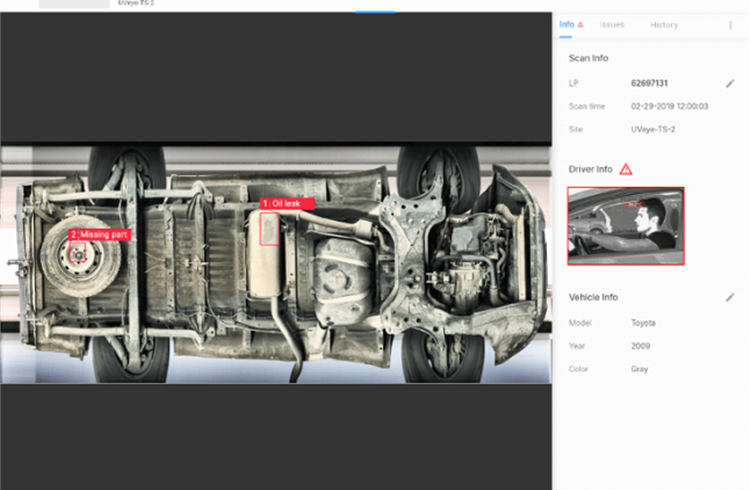Viewport: 750px width, 490px height.
Task: Click the Driver Info warning triangle
Action: 626,169
